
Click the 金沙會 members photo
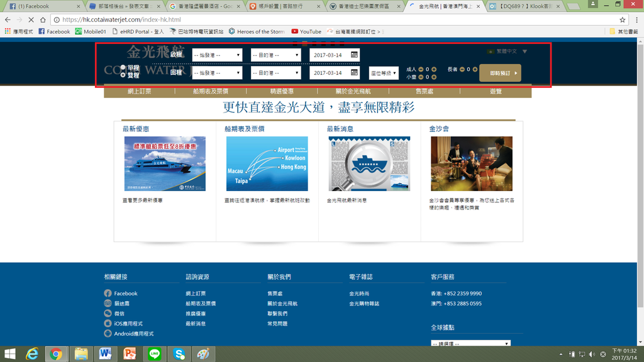[472, 163]
